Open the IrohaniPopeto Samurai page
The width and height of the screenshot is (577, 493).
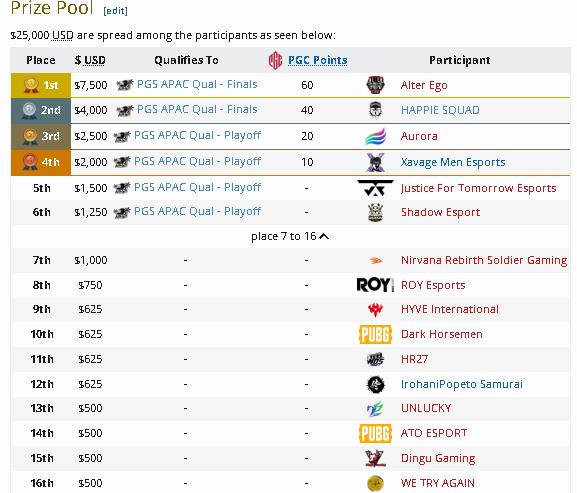(461, 384)
